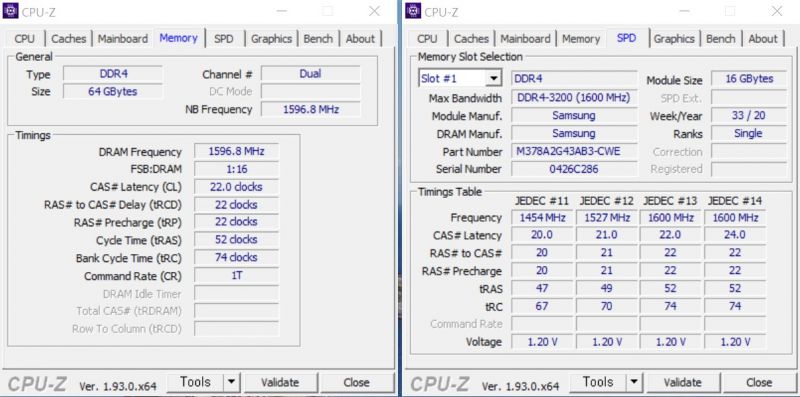
Task: Open Graphics tab in left window
Action: click(271, 39)
